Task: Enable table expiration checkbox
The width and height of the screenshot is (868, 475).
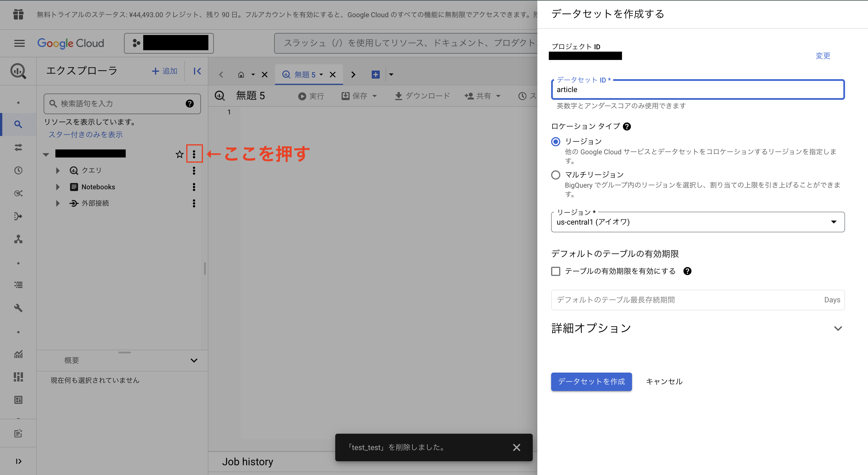Action: coord(556,271)
